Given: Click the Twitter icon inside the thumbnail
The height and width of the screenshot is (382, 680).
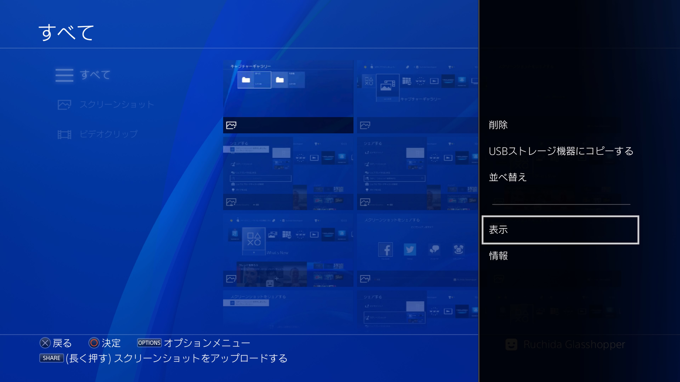Looking at the screenshot, I should click(x=409, y=250).
